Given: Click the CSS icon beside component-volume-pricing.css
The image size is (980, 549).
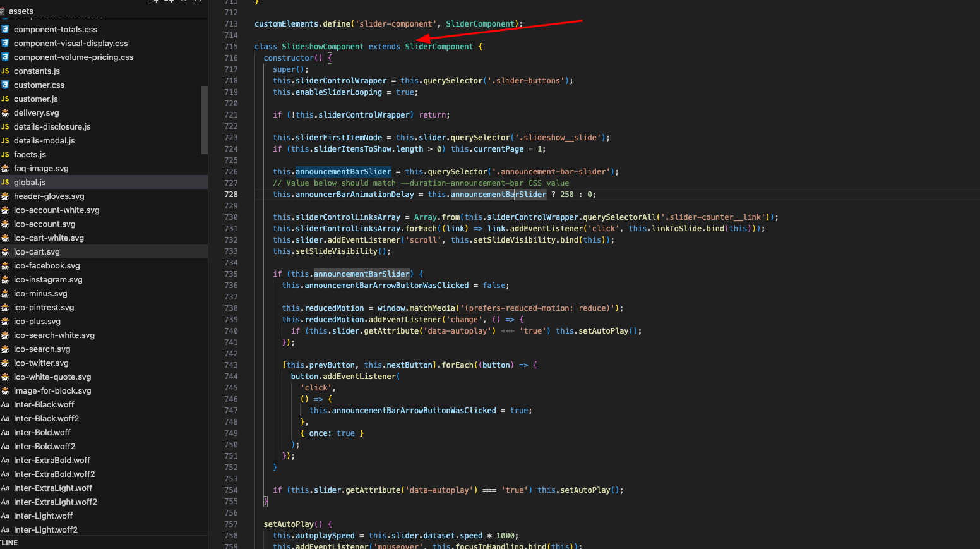Looking at the screenshot, I should pyautogui.click(x=5, y=57).
